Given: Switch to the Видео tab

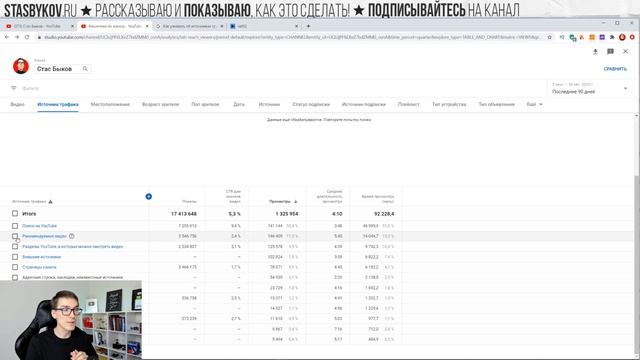Looking at the screenshot, I should coord(18,104).
